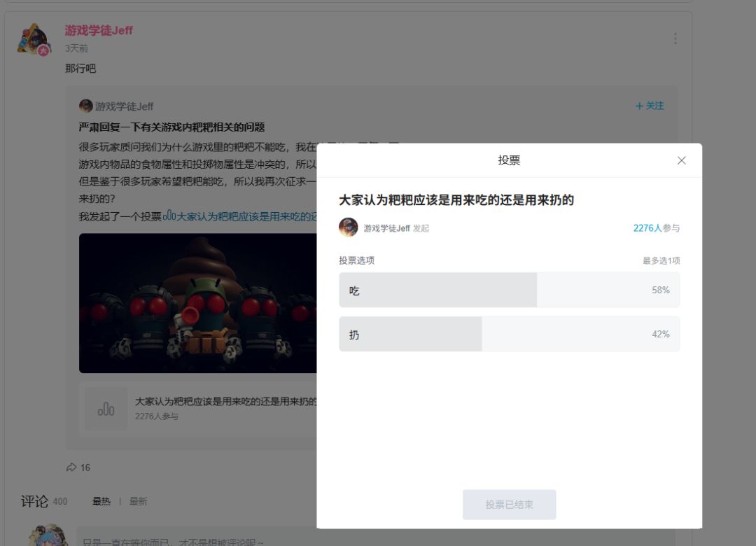Click the 58% result label
This screenshot has height=546, width=756.
pos(661,290)
